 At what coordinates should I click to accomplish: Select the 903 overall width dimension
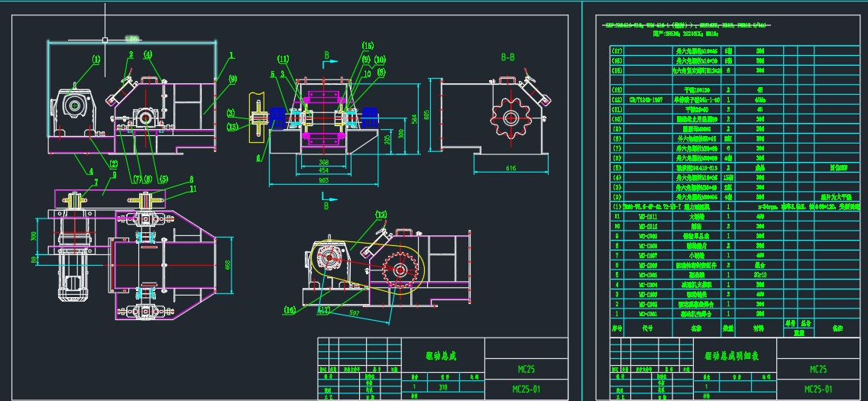[324, 180]
